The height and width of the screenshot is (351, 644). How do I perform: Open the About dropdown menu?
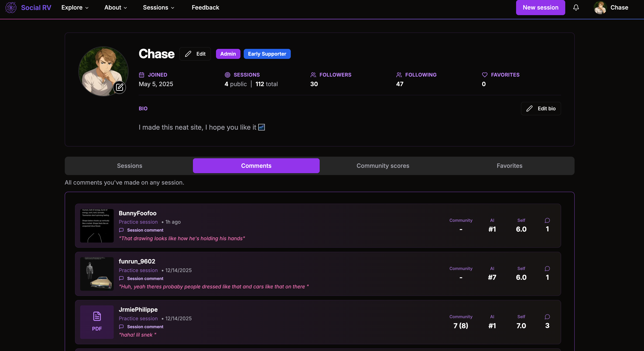116,7
